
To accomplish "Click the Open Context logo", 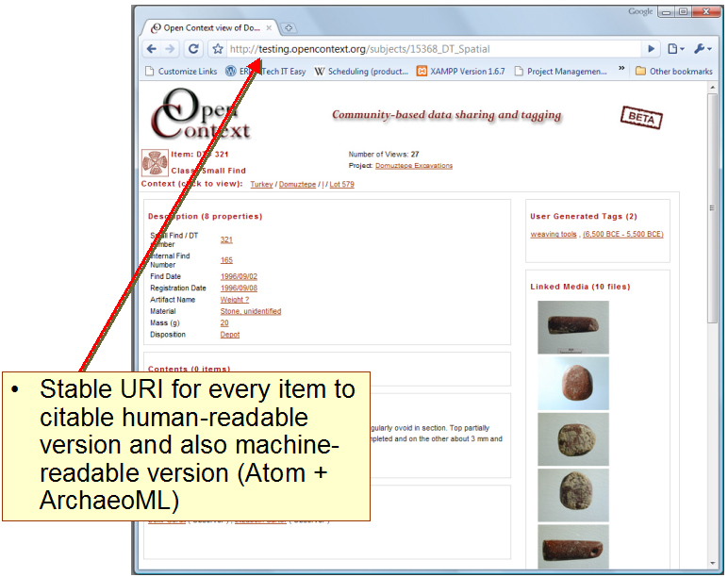I will (x=200, y=115).
